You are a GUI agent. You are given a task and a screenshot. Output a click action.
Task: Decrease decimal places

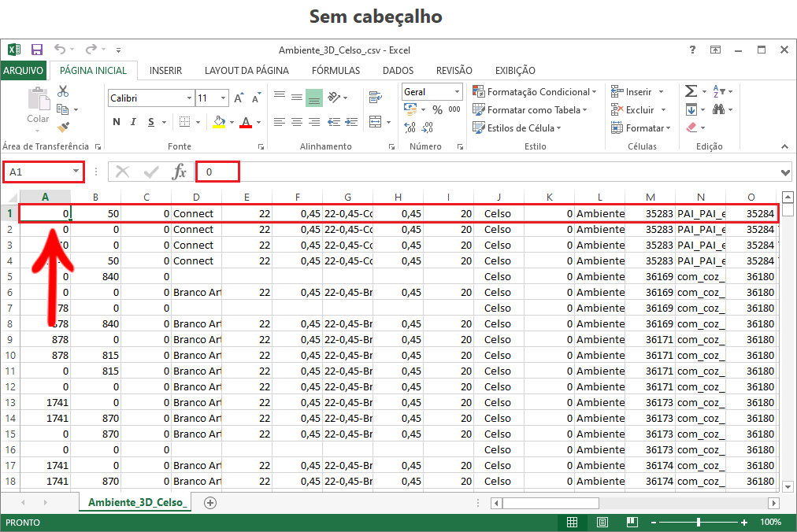pyautogui.click(x=428, y=127)
